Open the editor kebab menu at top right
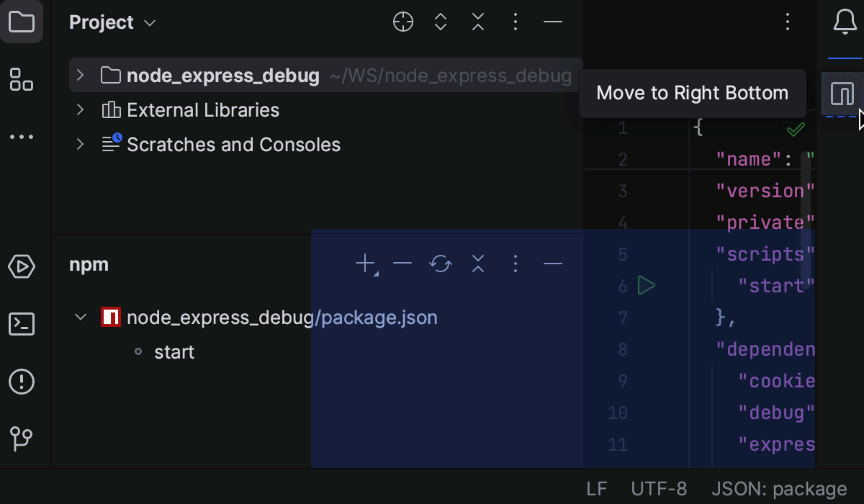This screenshot has height=504, width=864. click(x=787, y=22)
